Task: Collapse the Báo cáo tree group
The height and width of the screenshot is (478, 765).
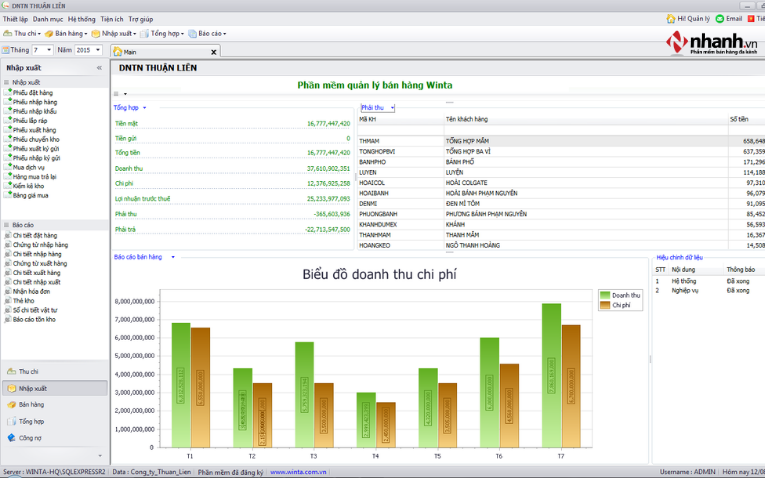Action: click(x=7, y=225)
